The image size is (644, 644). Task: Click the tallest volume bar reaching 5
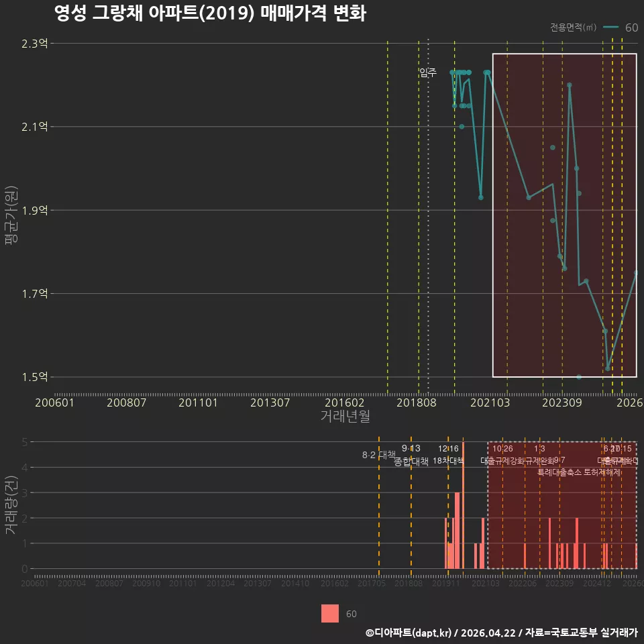463,505
